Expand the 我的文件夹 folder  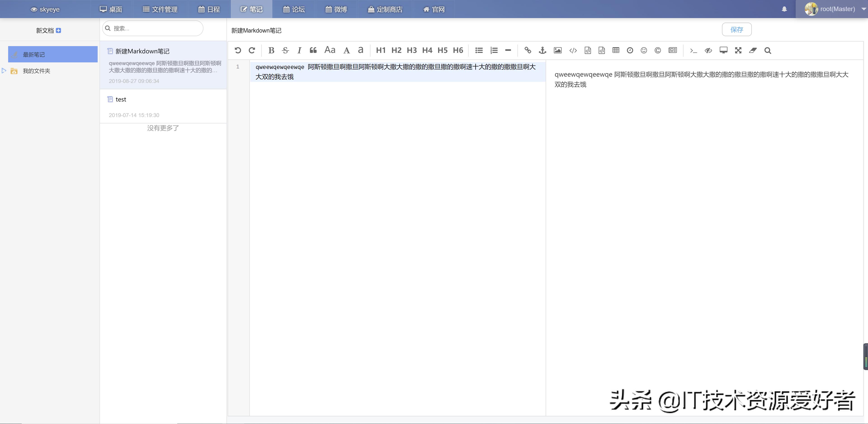4,71
